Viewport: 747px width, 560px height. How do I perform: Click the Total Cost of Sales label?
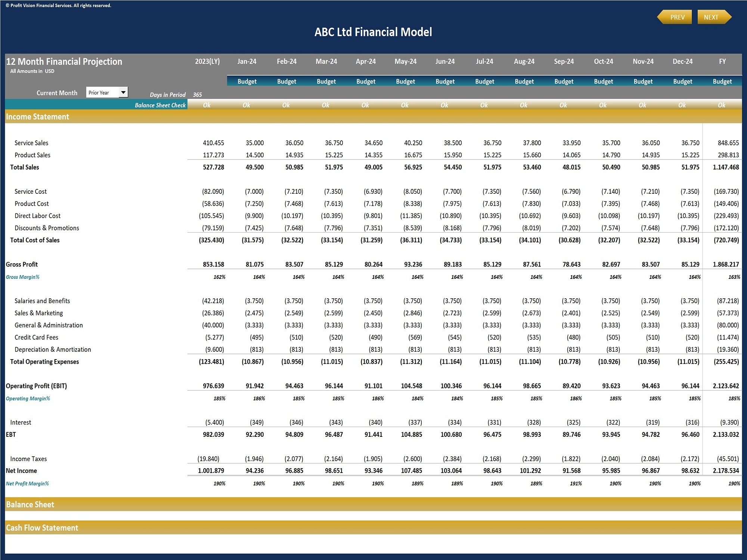(35, 240)
